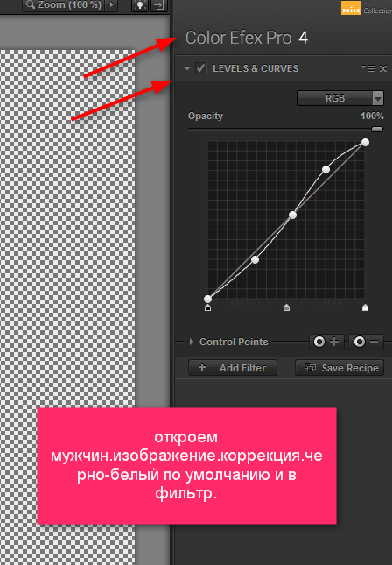Click the add control point (+) button
This screenshot has height=565, width=392.
[326, 342]
